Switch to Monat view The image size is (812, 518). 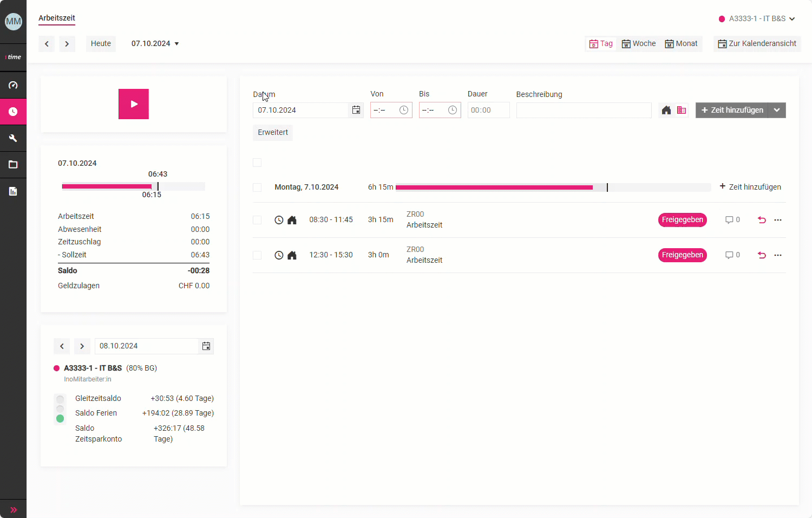682,44
